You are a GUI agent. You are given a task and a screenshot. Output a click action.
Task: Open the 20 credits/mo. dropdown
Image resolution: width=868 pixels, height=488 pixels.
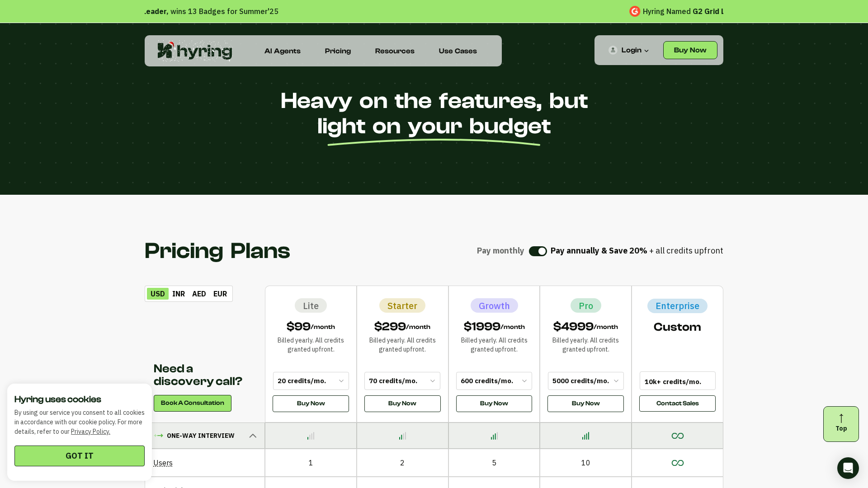tap(311, 381)
